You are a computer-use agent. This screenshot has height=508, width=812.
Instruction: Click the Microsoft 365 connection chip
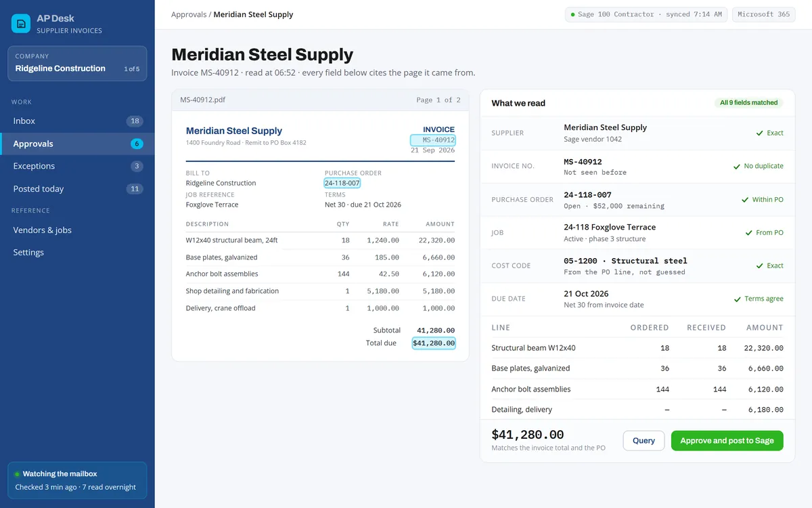tap(763, 14)
